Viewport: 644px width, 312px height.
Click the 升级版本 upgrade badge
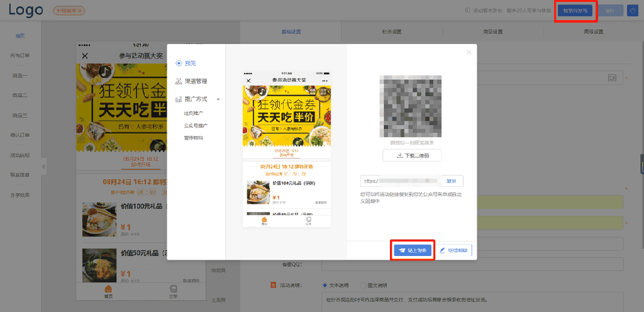click(69, 11)
